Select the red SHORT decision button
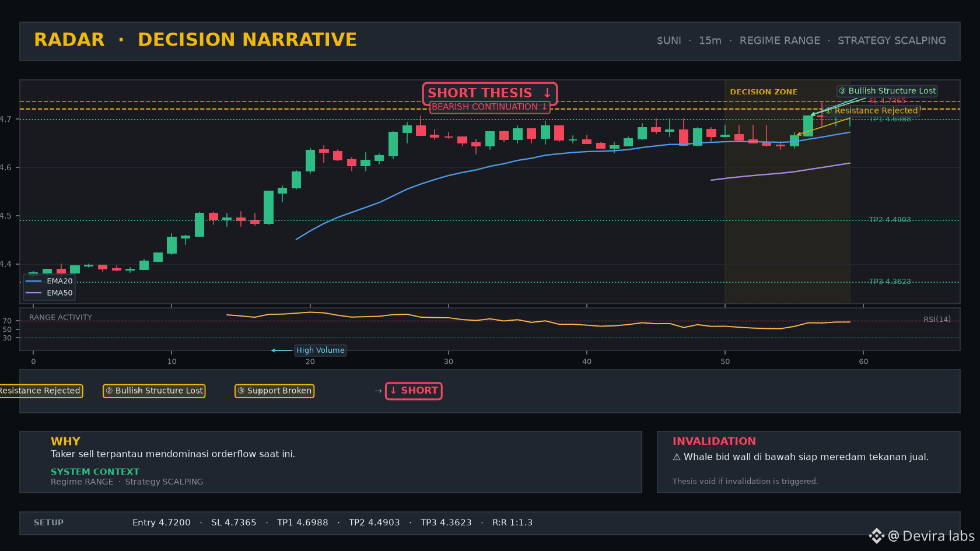980x551 pixels. click(414, 391)
